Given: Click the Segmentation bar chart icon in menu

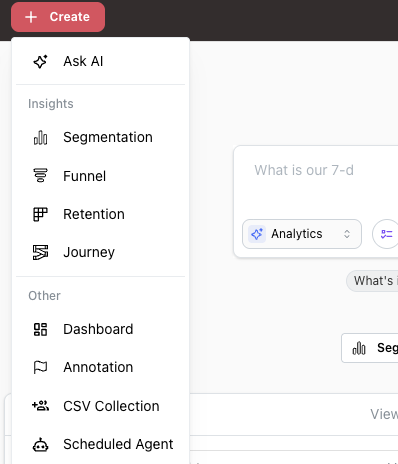Looking at the screenshot, I should (40, 137).
